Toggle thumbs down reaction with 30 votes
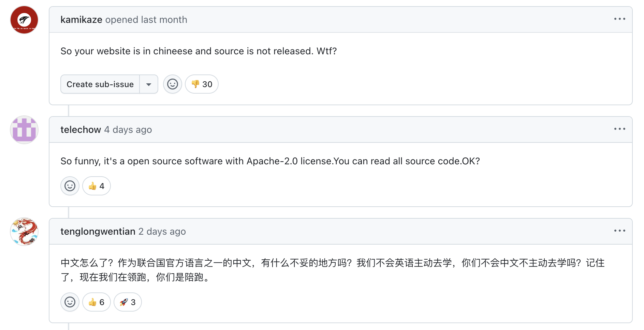Viewport: 644px width, 330px height. click(x=202, y=84)
